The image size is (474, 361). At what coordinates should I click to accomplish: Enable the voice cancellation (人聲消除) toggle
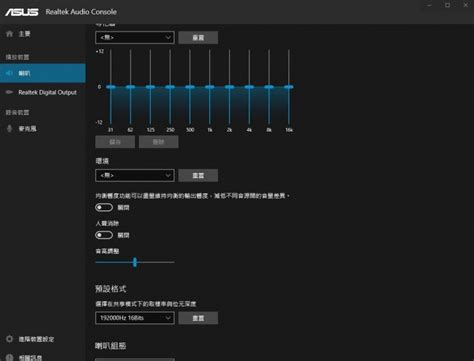point(104,235)
